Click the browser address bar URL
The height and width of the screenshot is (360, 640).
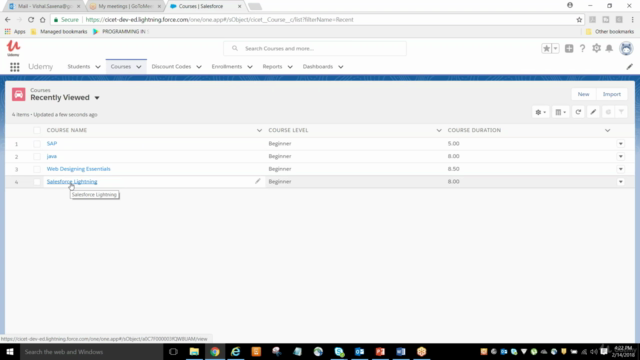pyautogui.click(x=220, y=20)
